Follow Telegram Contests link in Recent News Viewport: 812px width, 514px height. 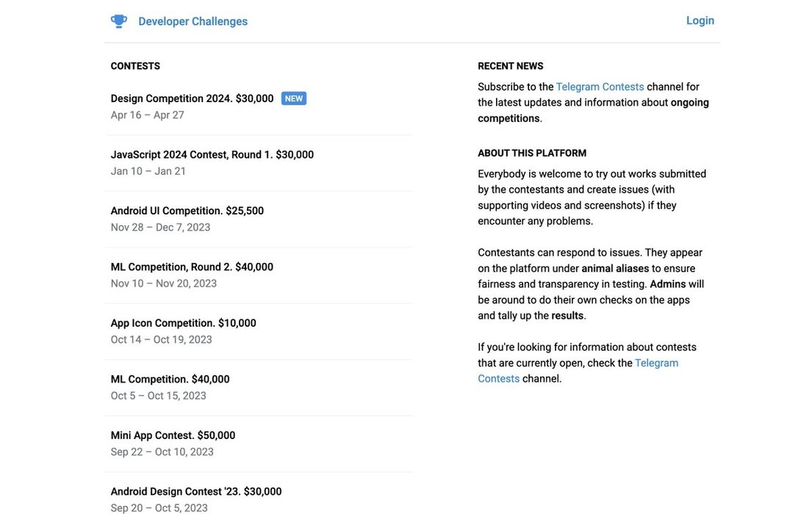600,87
